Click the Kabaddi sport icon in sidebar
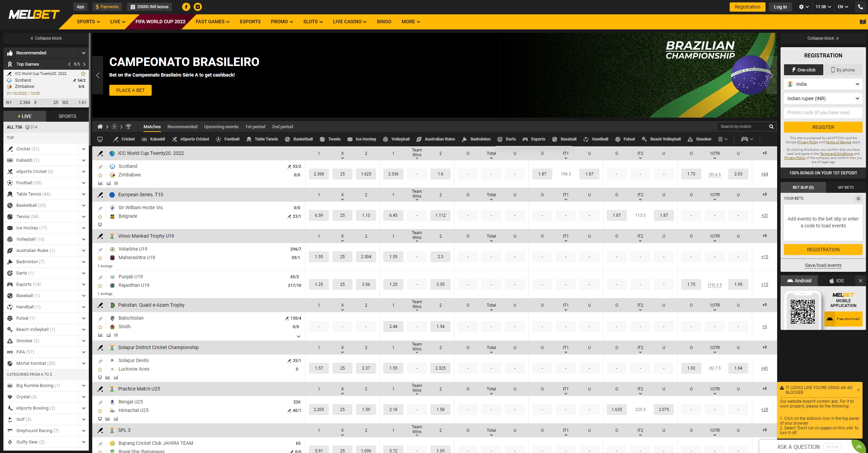The image size is (868, 453). [10, 160]
